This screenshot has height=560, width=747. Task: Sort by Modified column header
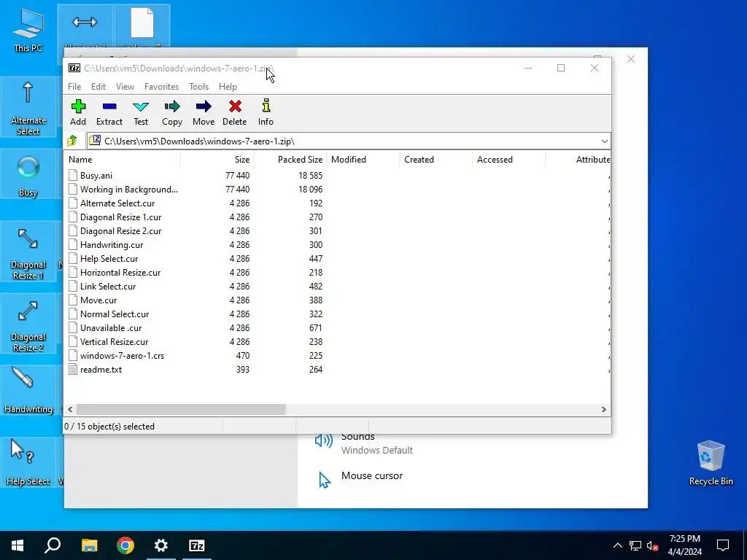tap(363, 160)
